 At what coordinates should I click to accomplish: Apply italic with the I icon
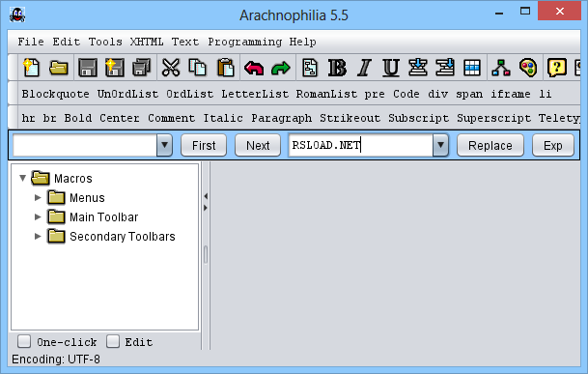(x=364, y=68)
